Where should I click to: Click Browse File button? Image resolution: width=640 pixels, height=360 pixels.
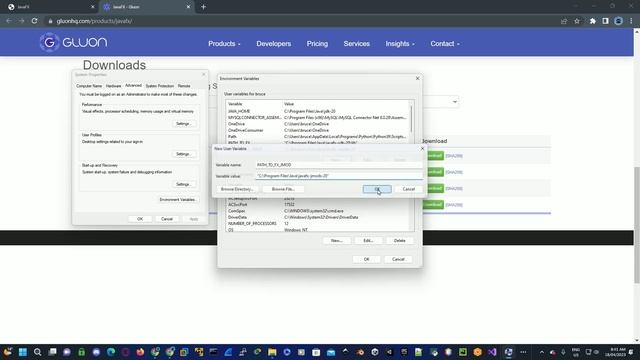283,189
